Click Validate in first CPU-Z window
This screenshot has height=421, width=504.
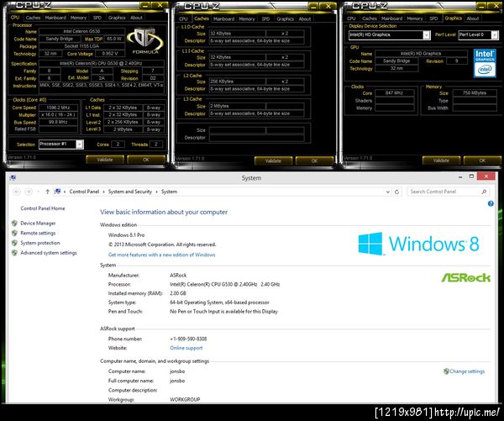(105, 160)
